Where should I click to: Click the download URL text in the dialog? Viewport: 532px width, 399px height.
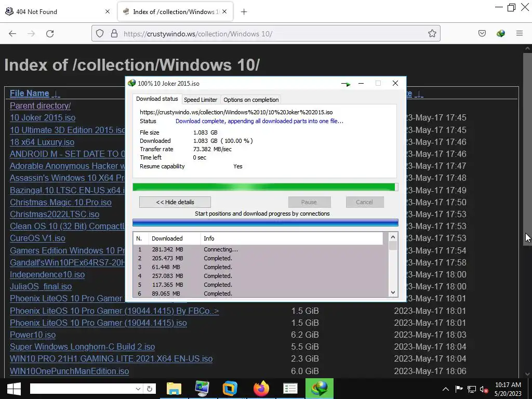pos(236,112)
